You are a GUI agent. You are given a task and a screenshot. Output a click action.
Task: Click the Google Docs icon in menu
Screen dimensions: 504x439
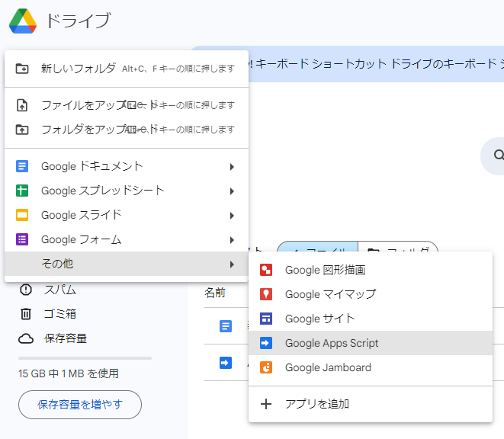point(23,166)
